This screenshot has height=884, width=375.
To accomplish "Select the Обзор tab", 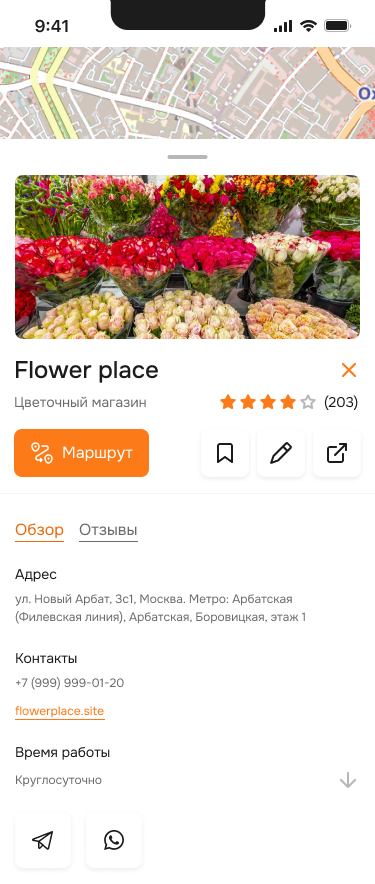I will (x=39, y=530).
